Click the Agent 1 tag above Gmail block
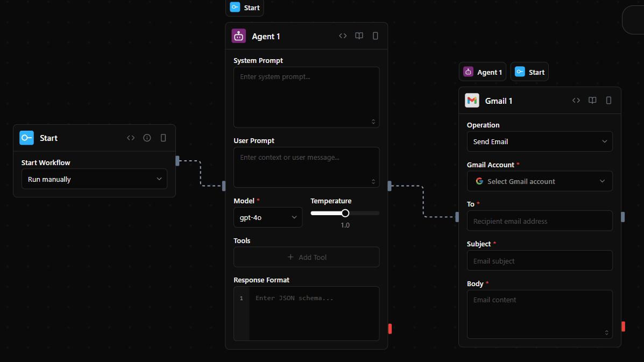644x362 pixels. tap(483, 72)
